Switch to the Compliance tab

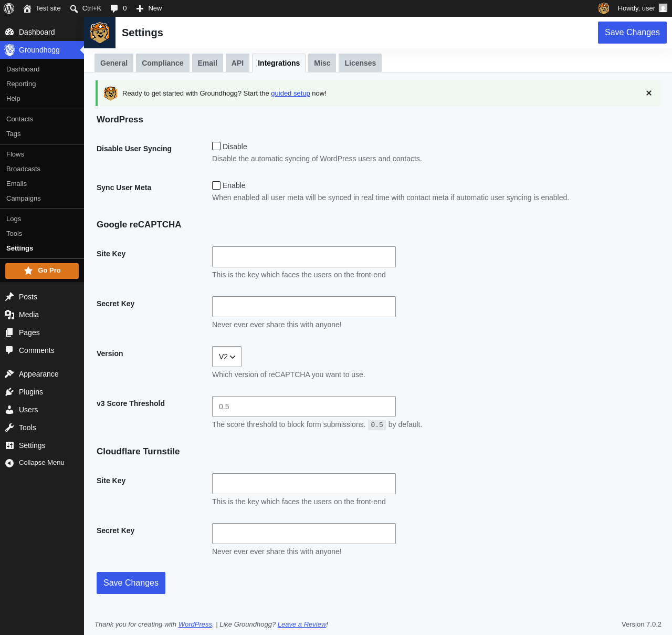click(x=163, y=63)
